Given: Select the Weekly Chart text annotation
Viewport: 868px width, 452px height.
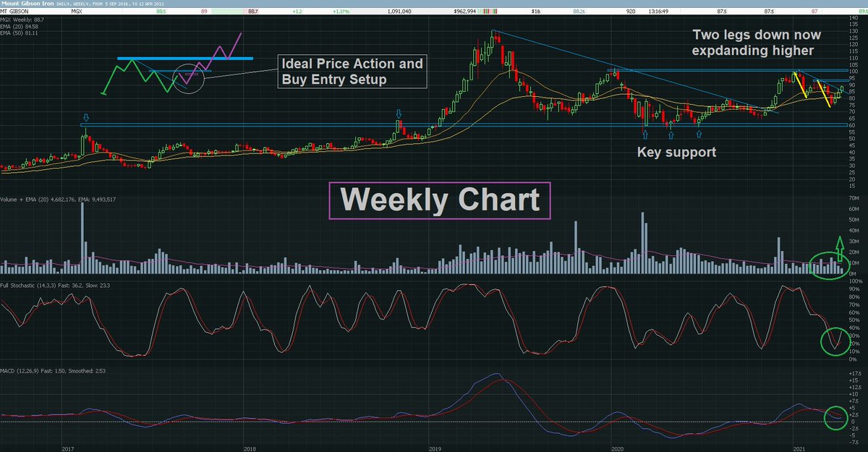Looking at the screenshot, I should click(x=440, y=200).
